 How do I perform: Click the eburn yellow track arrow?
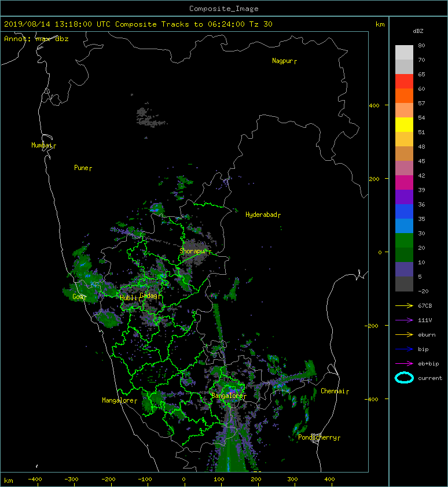(x=404, y=335)
